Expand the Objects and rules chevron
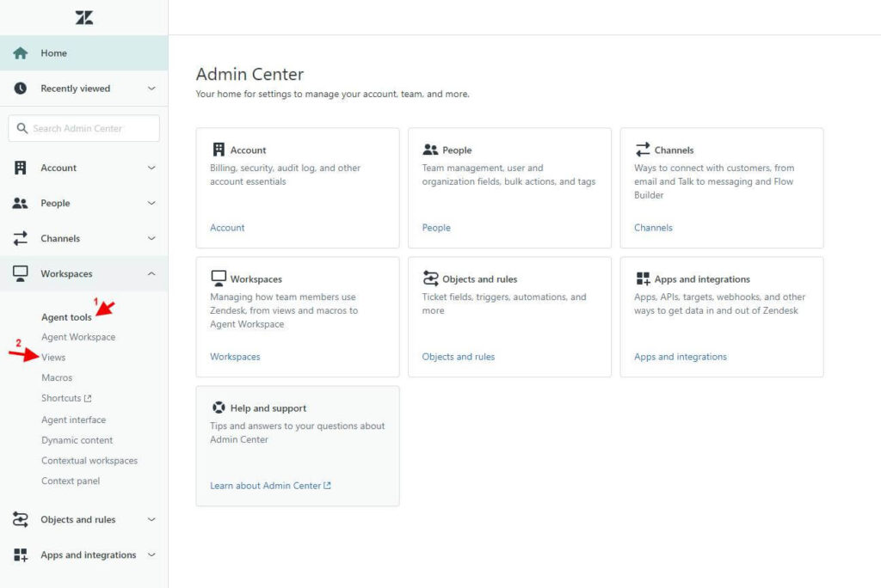Image resolution: width=881 pixels, height=588 pixels. click(x=151, y=519)
